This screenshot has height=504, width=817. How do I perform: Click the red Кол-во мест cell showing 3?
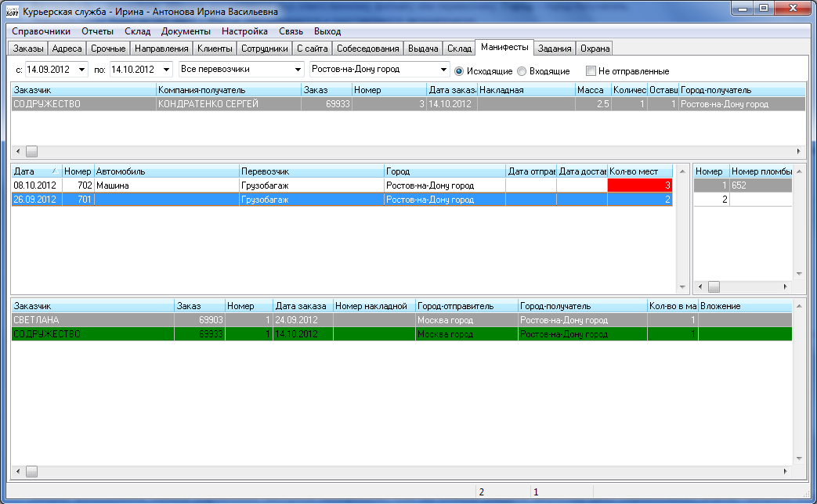click(640, 185)
